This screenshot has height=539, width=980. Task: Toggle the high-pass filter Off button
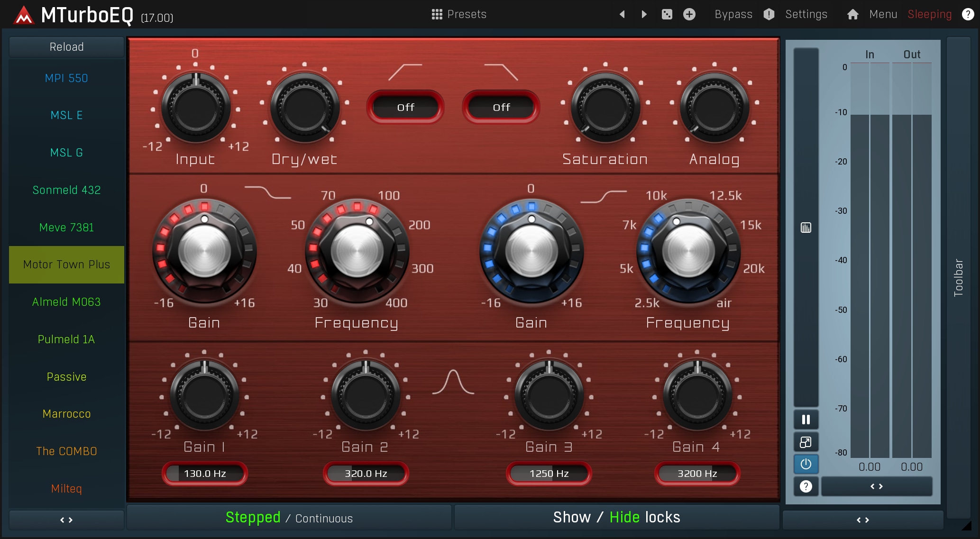[405, 108]
